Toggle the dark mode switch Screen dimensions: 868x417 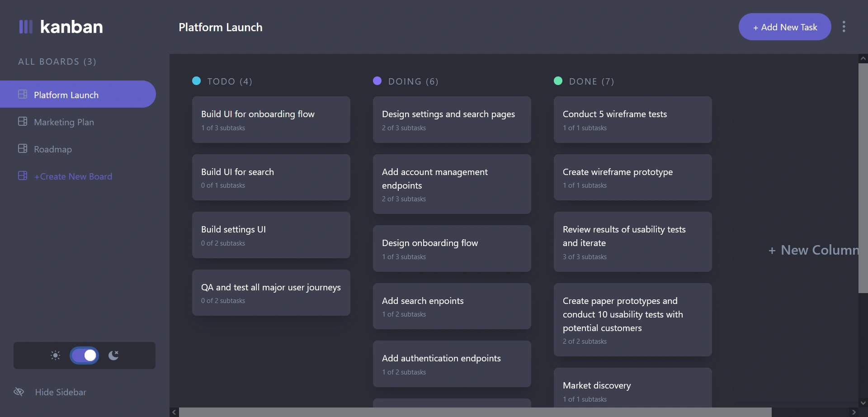tap(84, 355)
